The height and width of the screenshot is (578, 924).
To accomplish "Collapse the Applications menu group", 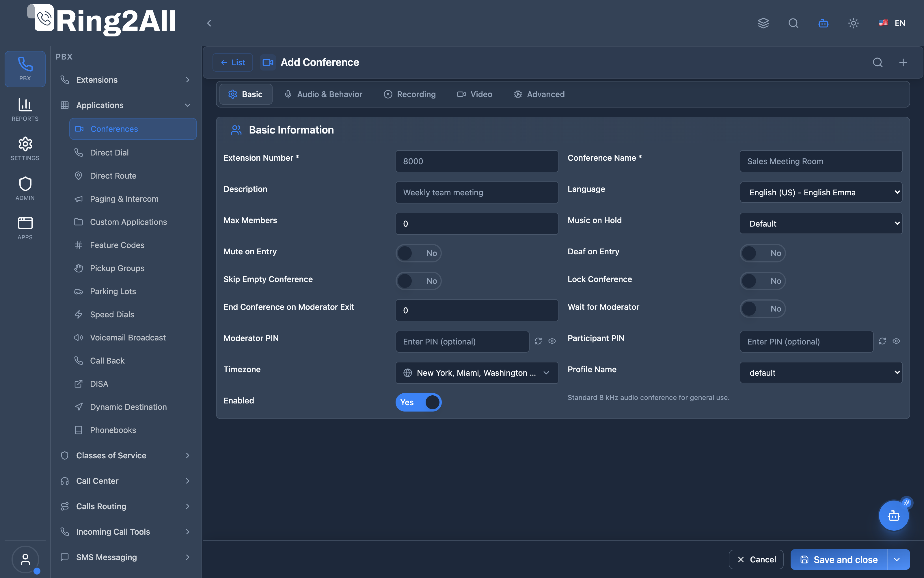I will (125, 105).
